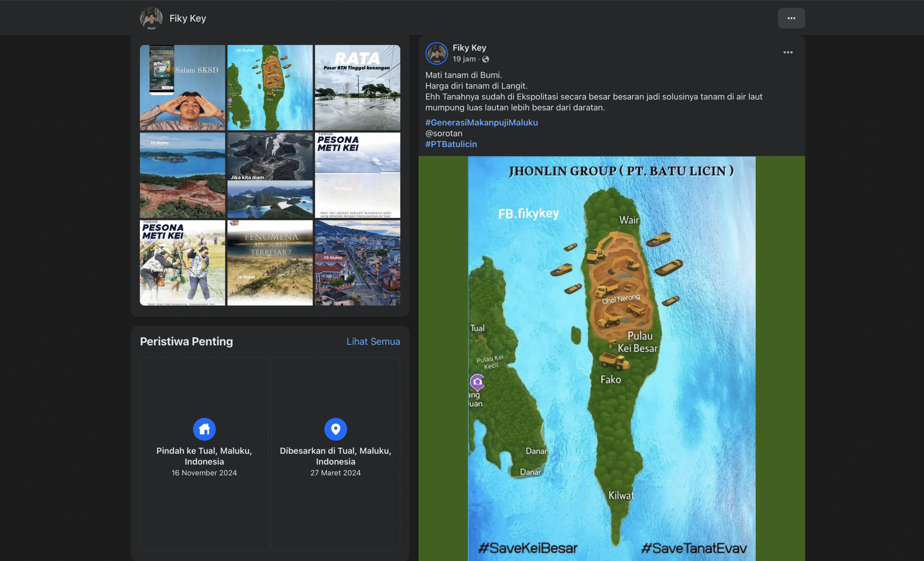Open the aerial city street photo thumbnail
The image size is (924, 561).
pyautogui.click(x=357, y=262)
